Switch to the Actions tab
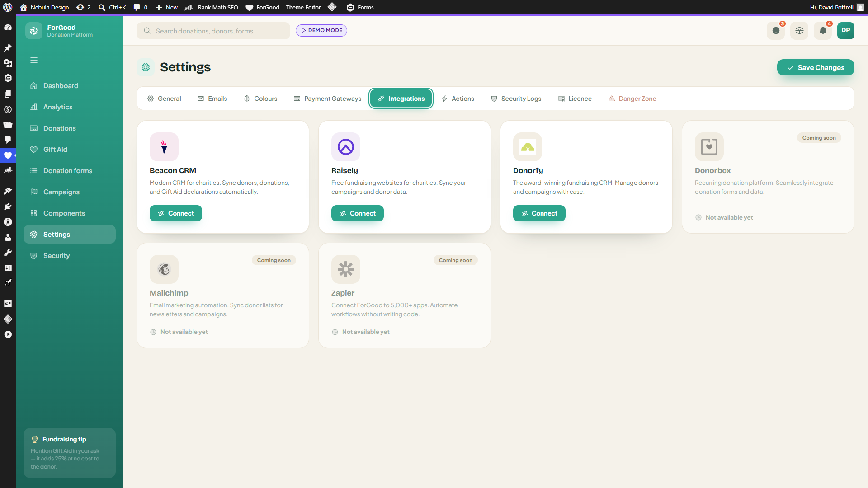 [458, 99]
